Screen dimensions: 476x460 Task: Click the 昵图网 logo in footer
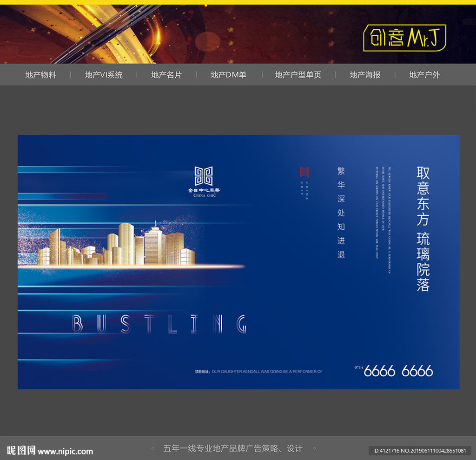click(21, 450)
